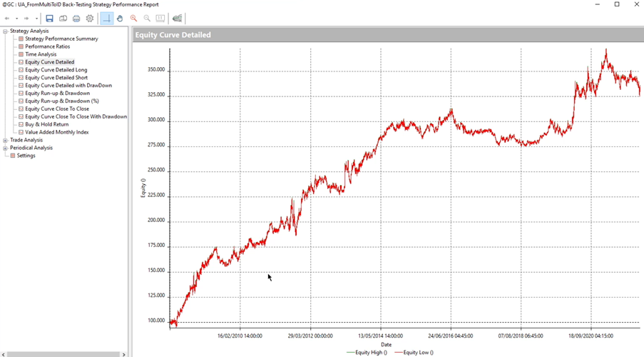
Task: Select the crosshair pointer tool
Action: pyautogui.click(x=106, y=18)
